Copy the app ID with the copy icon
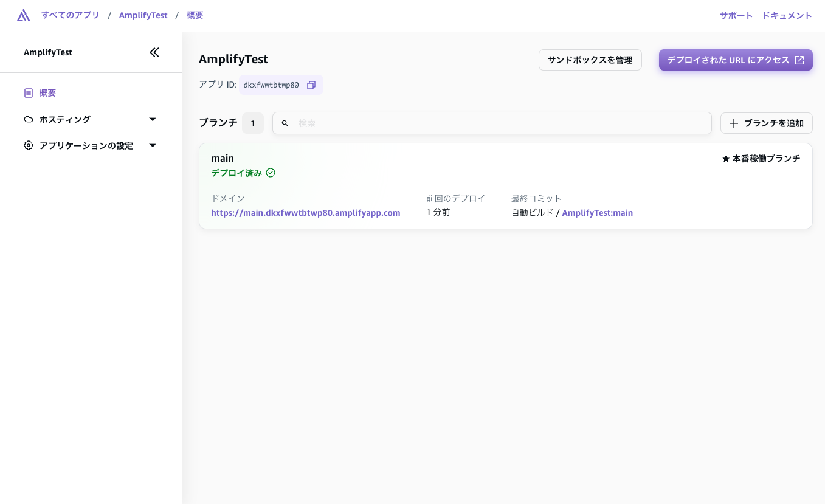The width and height of the screenshot is (825, 504). pos(311,85)
